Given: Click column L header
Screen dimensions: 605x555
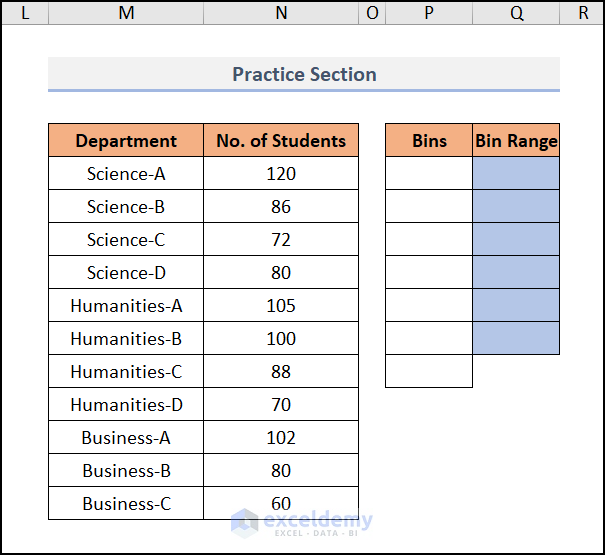Looking at the screenshot, I should click(x=25, y=12).
